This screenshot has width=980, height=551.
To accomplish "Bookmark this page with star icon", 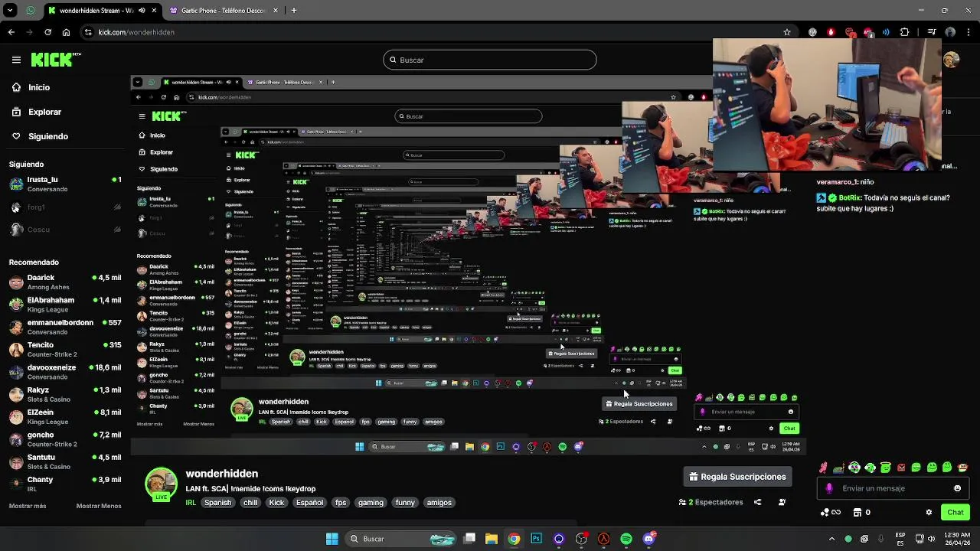I will pos(786,32).
